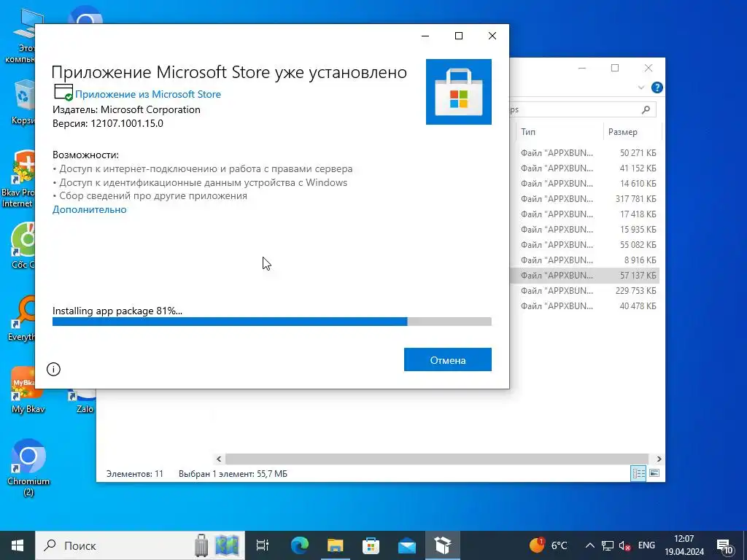Click the Отмена button in installer

tap(447, 359)
